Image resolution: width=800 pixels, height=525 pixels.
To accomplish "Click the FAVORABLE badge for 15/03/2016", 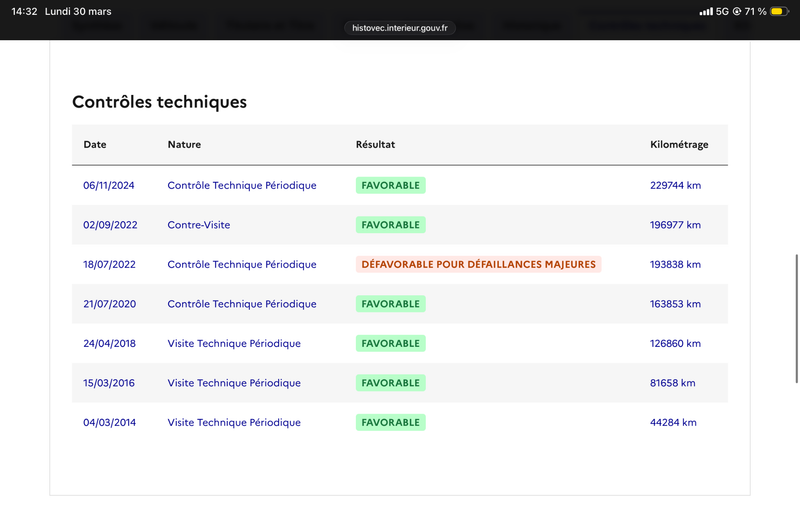I will (390, 383).
